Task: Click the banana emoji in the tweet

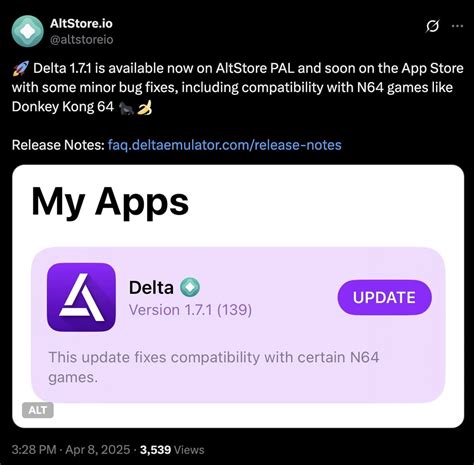Action: (145, 107)
